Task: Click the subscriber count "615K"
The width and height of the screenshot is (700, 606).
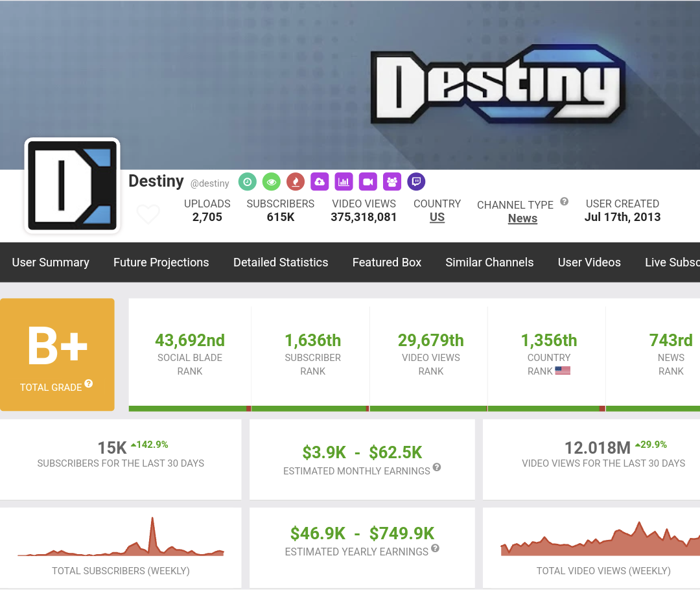Action: (x=281, y=217)
